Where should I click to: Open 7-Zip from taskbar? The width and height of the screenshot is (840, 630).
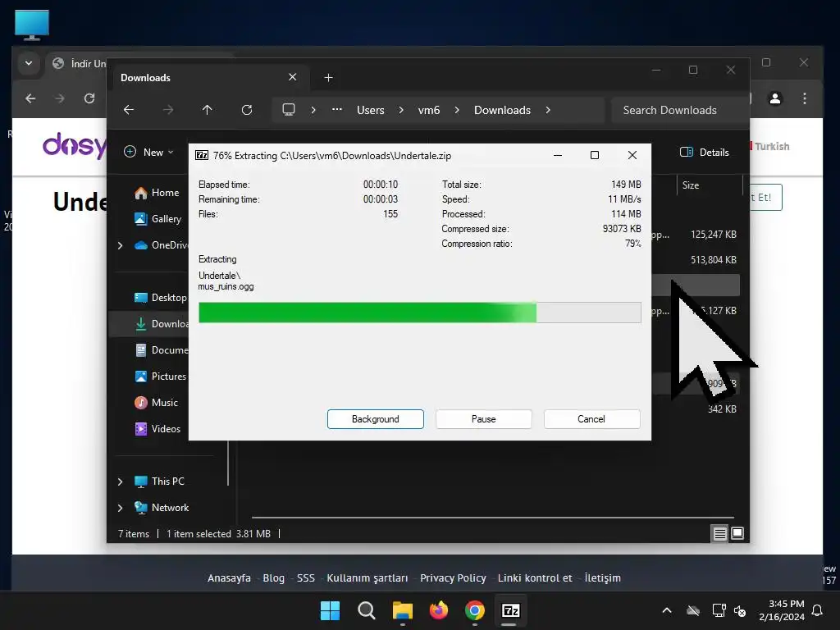point(510,610)
